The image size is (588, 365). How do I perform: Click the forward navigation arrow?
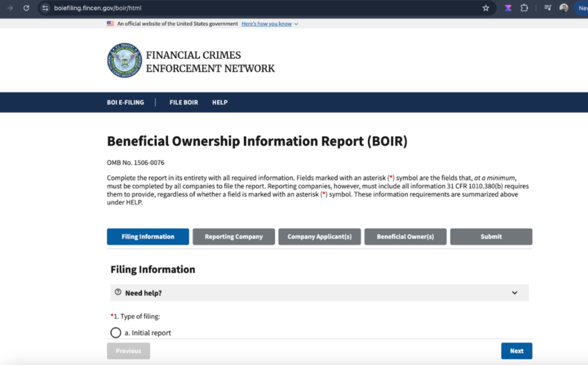coord(10,8)
